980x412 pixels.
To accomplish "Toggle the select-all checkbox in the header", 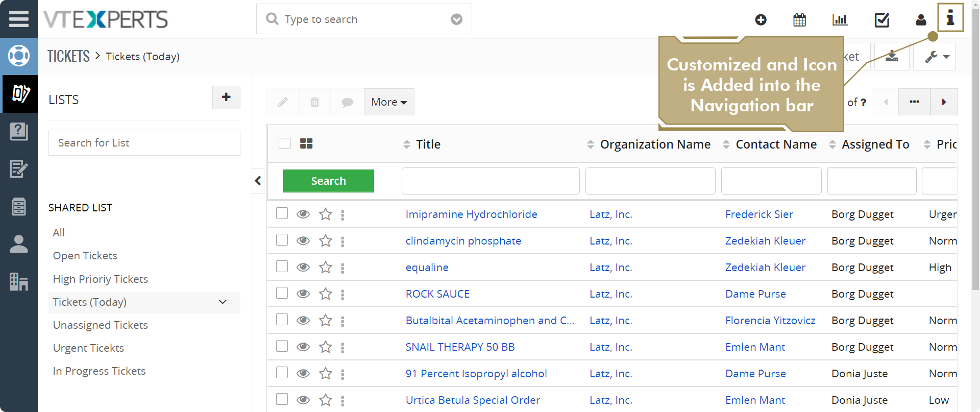I will point(285,143).
